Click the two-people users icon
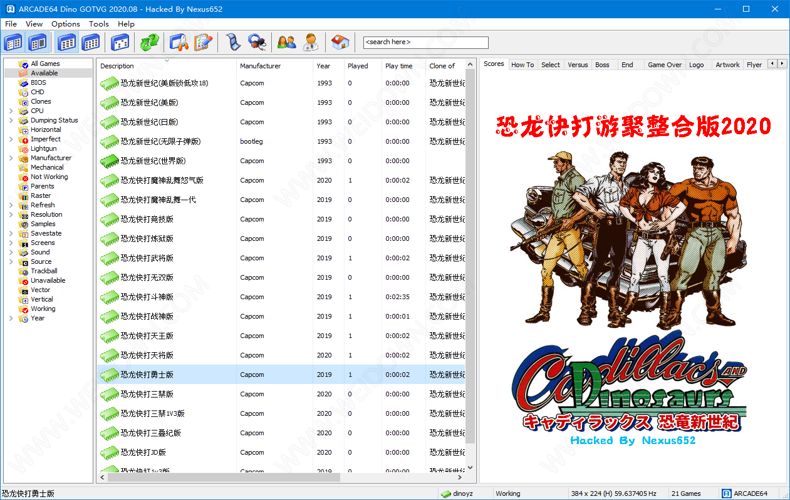Screen dimensions: 790x500 pos(287,43)
